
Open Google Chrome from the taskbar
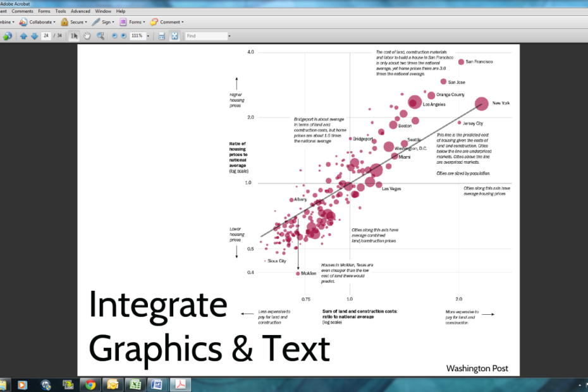pyautogui.click(x=90, y=384)
